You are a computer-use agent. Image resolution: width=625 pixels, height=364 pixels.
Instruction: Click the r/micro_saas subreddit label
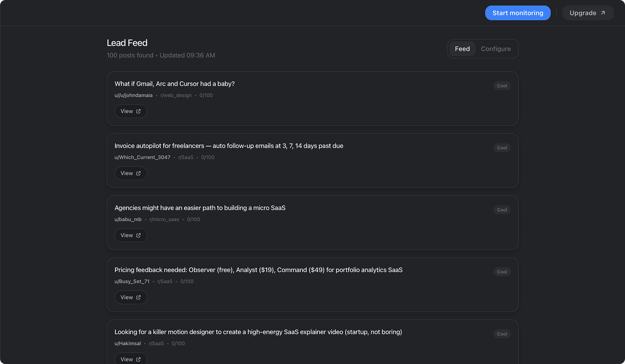coord(164,219)
